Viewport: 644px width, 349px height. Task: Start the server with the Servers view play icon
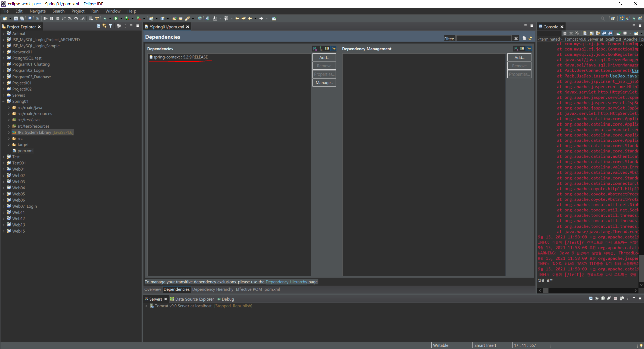(603, 298)
